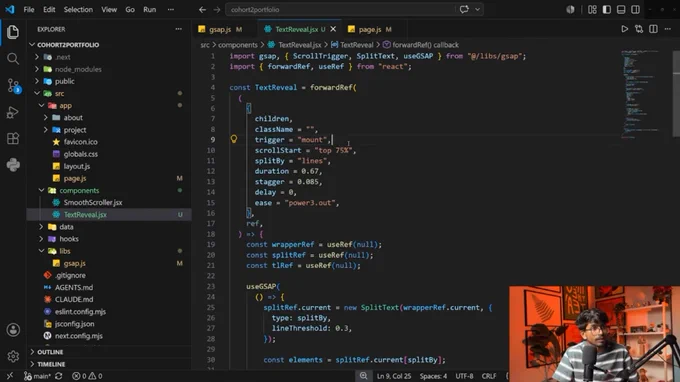The height and width of the screenshot is (382, 680).
Task: Open changes compare icon in editor toolbar
Action: click(639, 29)
